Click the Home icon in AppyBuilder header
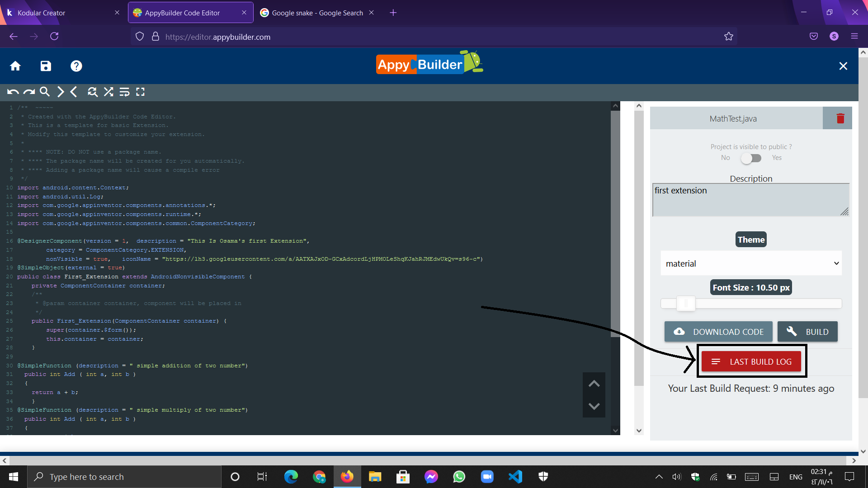 [15, 66]
